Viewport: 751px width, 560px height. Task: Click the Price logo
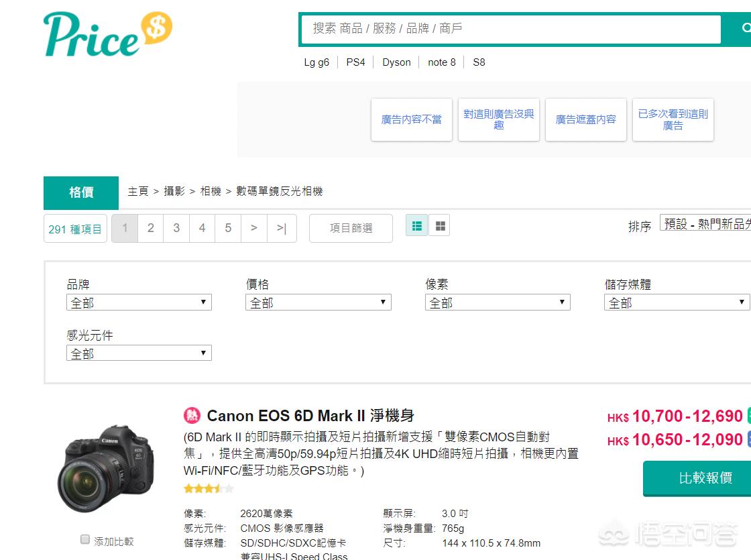click(107, 35)
